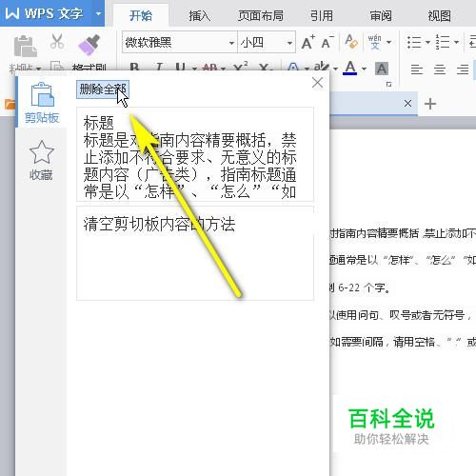The width and height of the screenshot is (476, 476).
Task: Open the font size dropdown arrow
Action: point(289,43)
